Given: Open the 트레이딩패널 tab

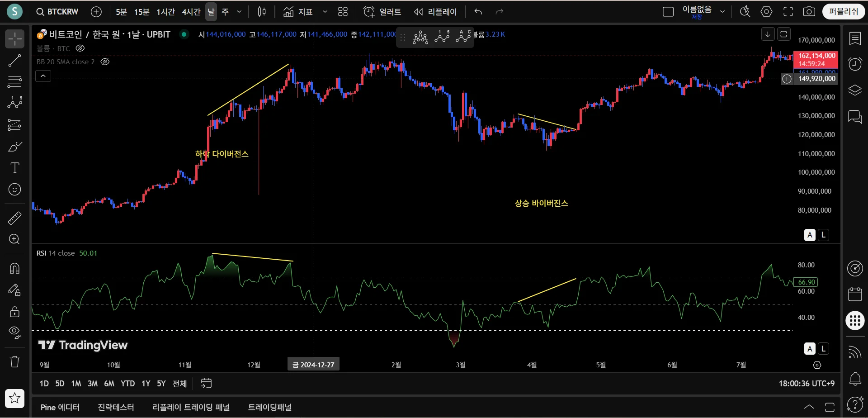Looking at the screenshot, I should (x=270, y=408).
